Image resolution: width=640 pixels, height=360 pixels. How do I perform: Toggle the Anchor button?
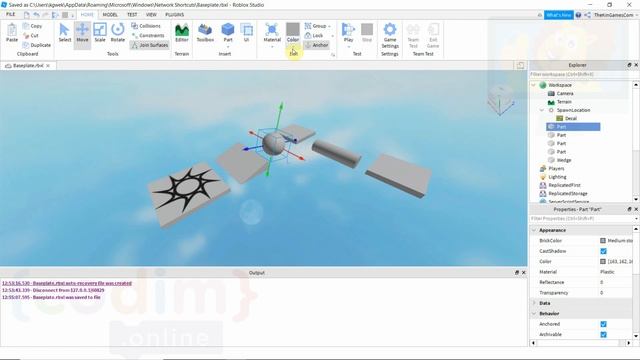point(317,45)
